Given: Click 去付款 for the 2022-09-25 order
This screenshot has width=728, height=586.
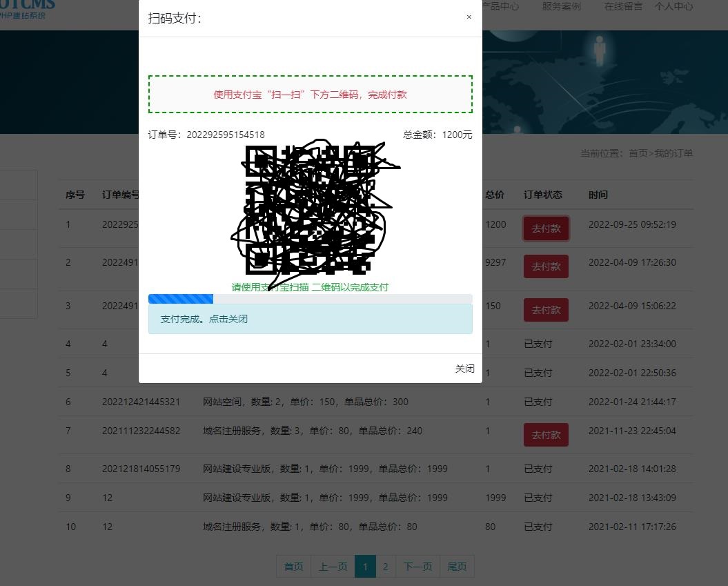Looking at the screenshot, I should [546, 228].
